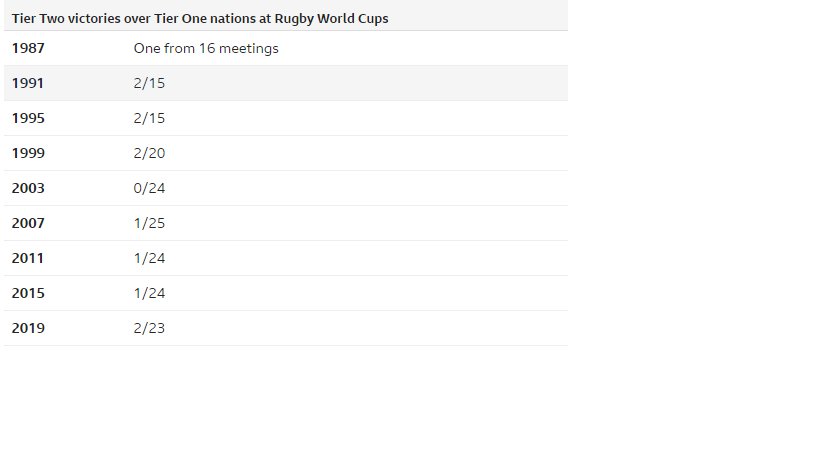Select the 1999 year label
Image resolution: width=819 pixels, height=460 pixels.
[x=28, y=153]
